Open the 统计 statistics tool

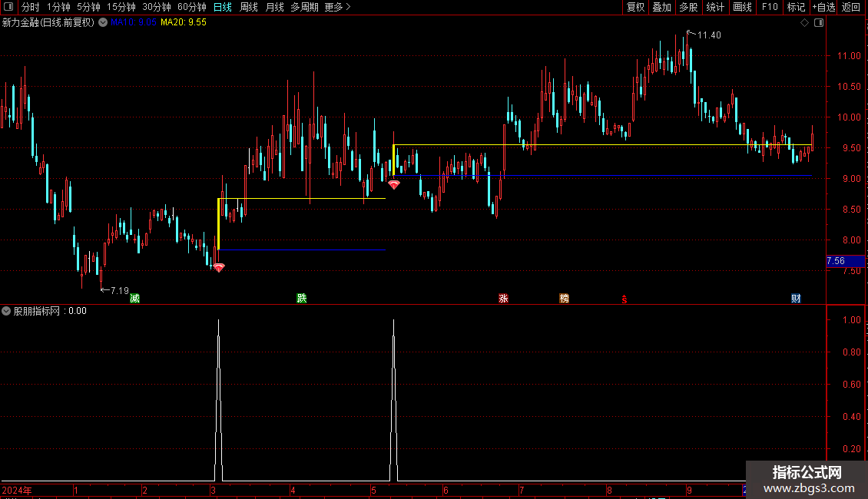(x=714, y=7)
